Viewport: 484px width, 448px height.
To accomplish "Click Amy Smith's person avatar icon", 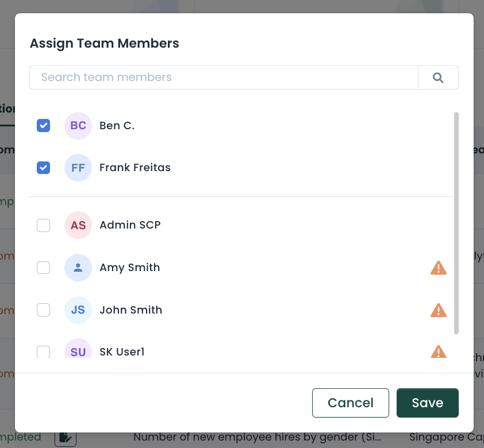I will tap(78, 268).
